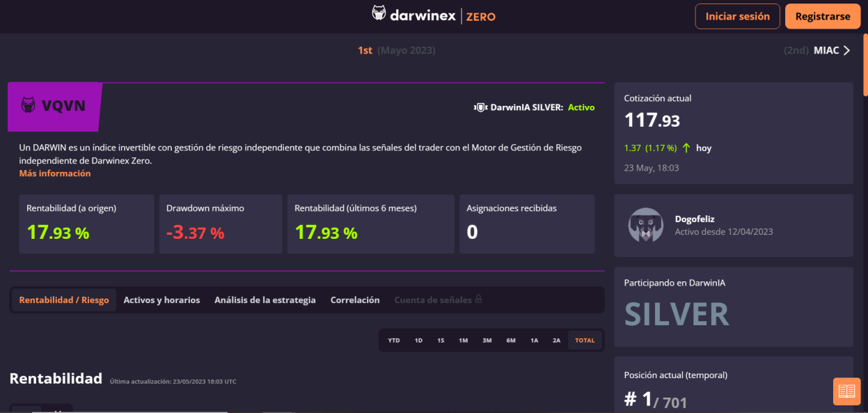This screenshot has width=868, height=413.
Task: Select the Cuenta de señales tab
Action: point(438,300)
